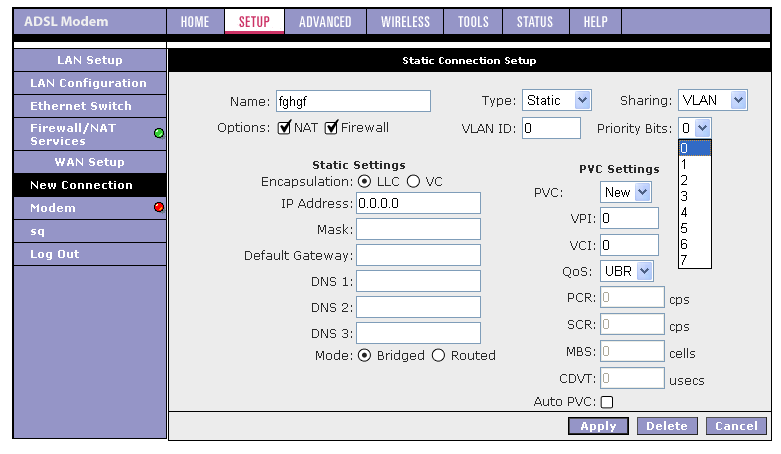Select priority bits value 2 in list

695,180
